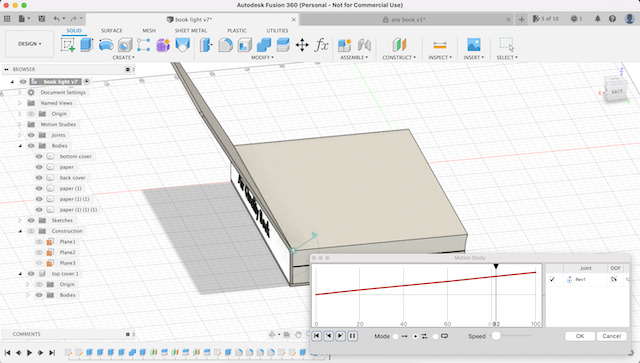This screenshot has height=363, width=640.
Task: Open the ASSEMBLE dropdown menu
Action: (354, 58)
